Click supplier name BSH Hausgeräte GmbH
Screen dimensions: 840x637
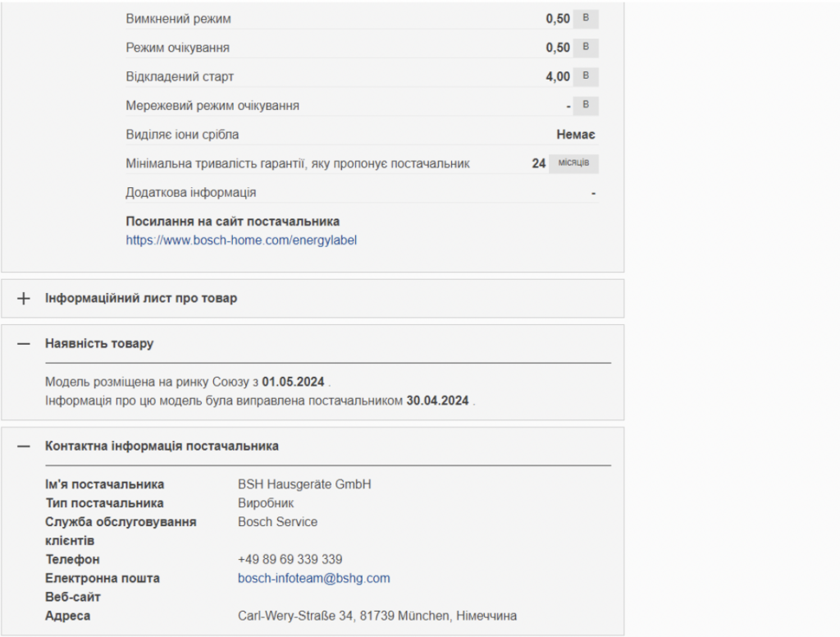(x=304, y=484)
